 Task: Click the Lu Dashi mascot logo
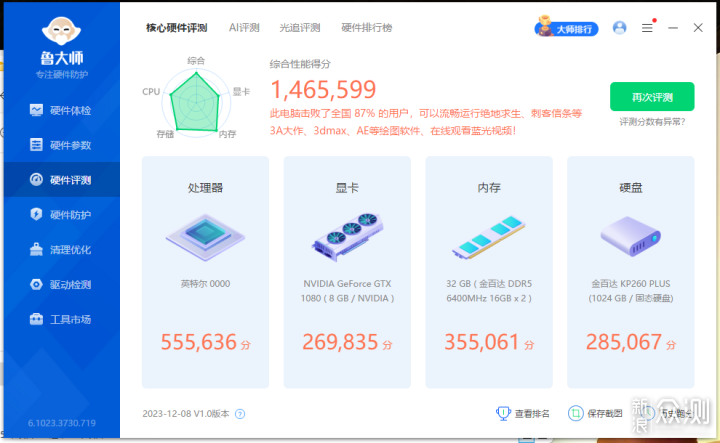(62, 32)
